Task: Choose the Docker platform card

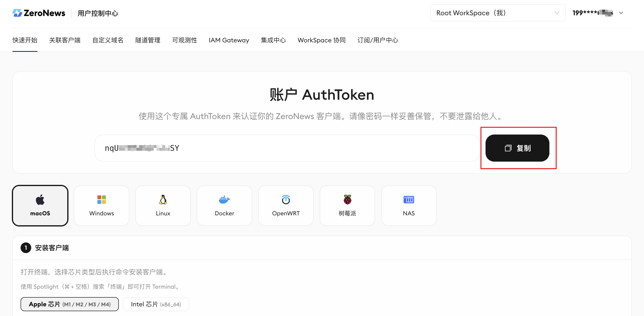Action: coord(224,205)
